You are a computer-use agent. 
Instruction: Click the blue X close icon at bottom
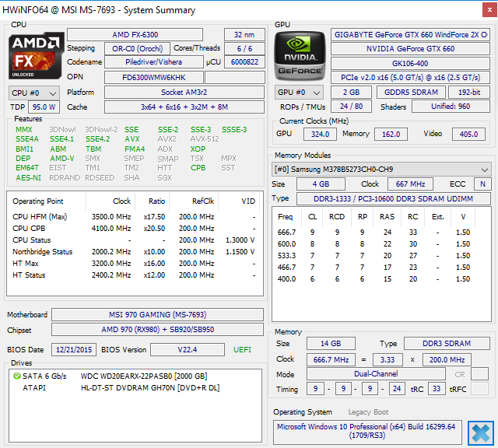481,432
